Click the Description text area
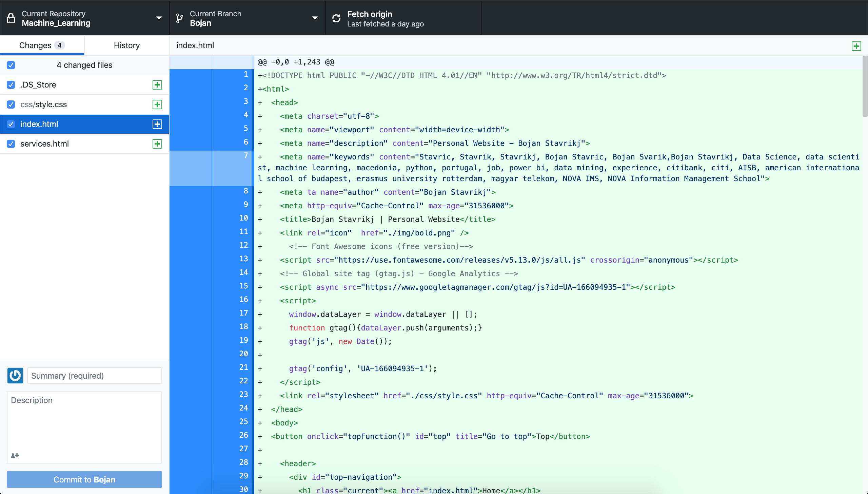The width and height of the screenshot is (868, 494). click(84, 427)
